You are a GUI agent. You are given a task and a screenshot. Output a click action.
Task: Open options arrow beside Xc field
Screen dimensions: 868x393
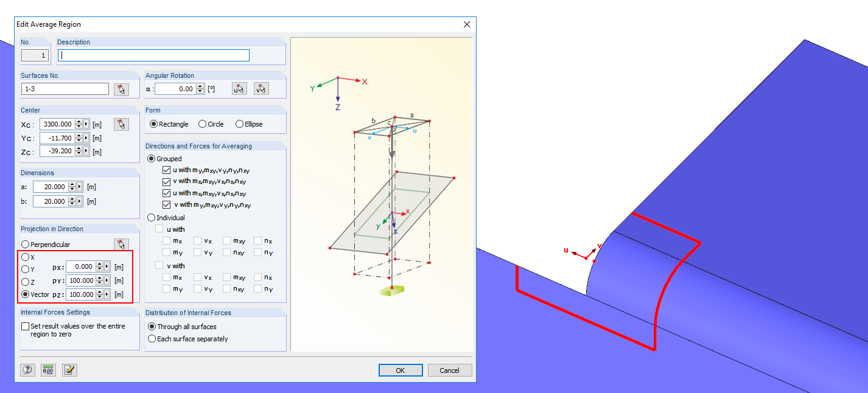point(86,124)
